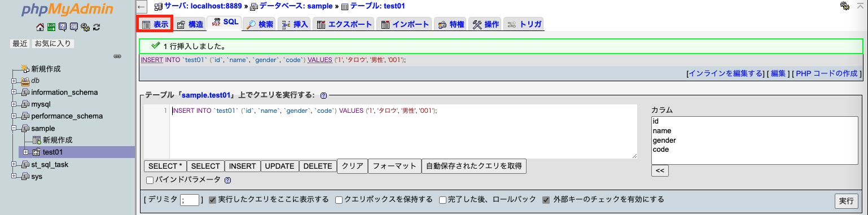Open the SQL documentation icon in sidebar
The image size is (868, 215).
pos(74,27)
